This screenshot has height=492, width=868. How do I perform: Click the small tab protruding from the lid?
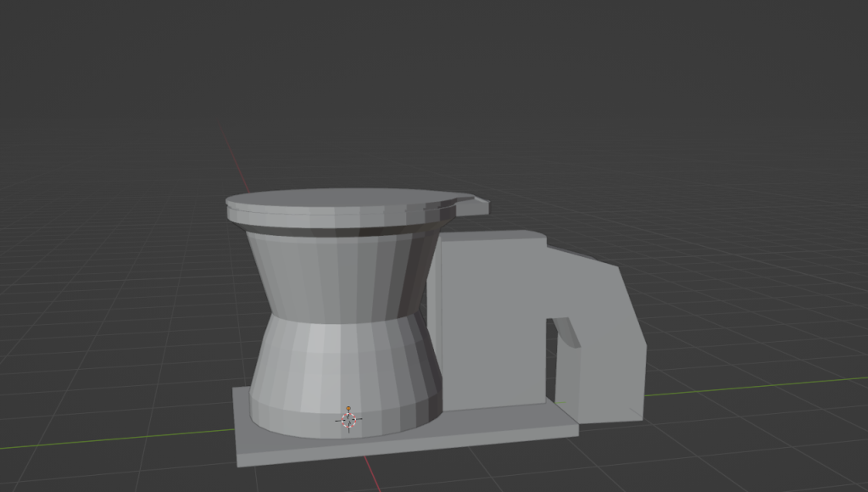click(474, 203)
